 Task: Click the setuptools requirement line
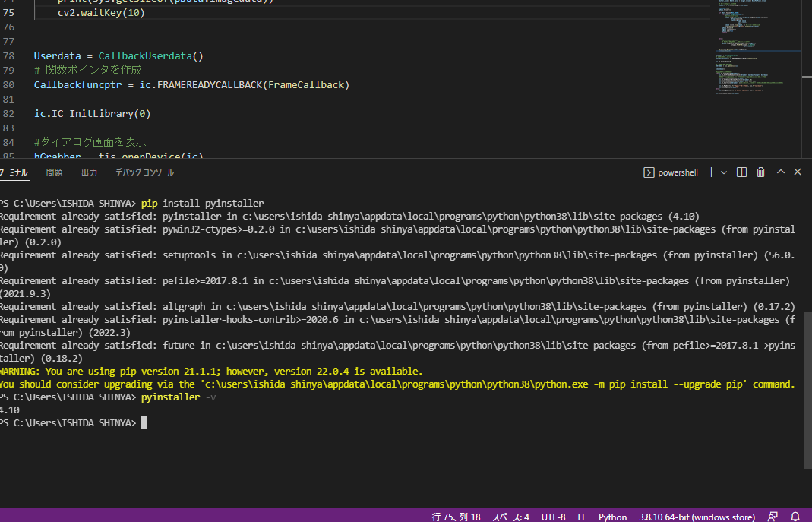pyautogui.click(x=397, y=261)
